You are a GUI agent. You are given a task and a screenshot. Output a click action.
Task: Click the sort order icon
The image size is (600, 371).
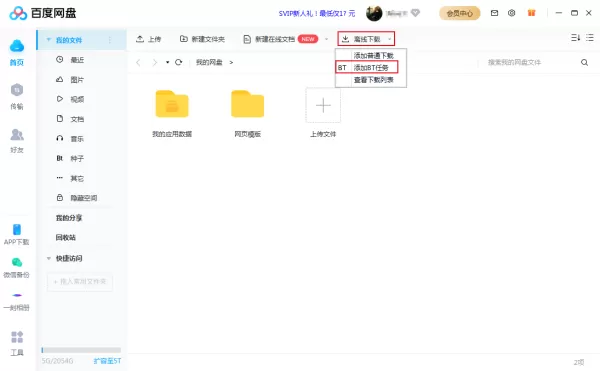(575, 37)
